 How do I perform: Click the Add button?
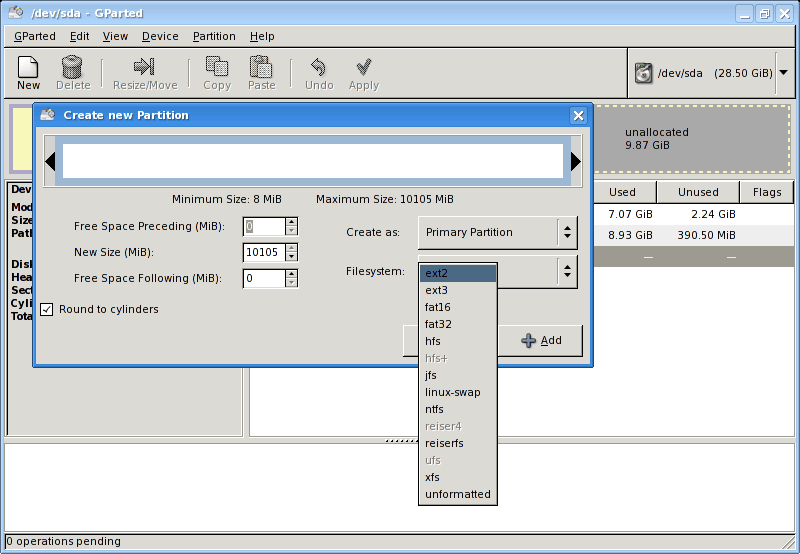pos(541,340)
